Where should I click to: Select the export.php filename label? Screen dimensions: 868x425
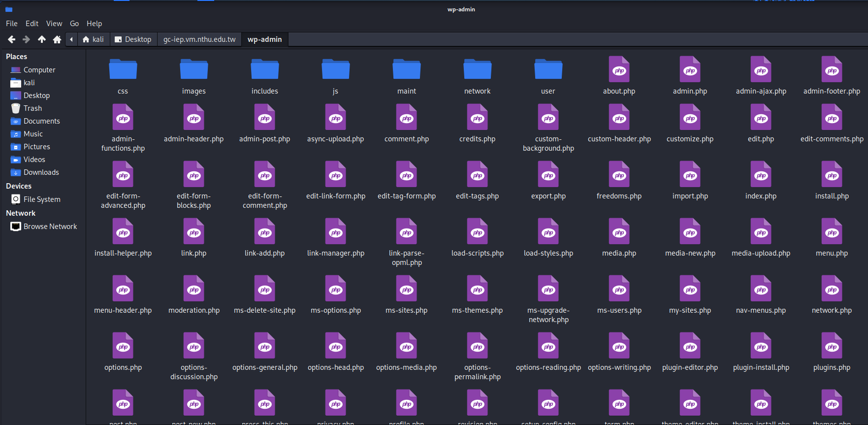point(548,196)
